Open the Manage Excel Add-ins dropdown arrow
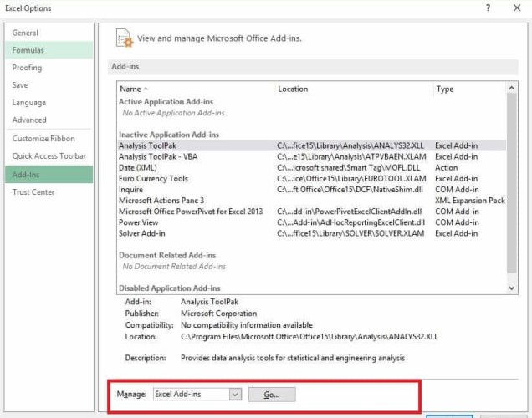 (235, 395)
